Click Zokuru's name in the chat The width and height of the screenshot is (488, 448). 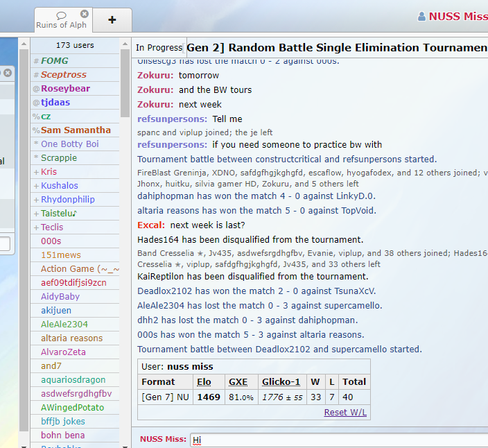point(154,75)
